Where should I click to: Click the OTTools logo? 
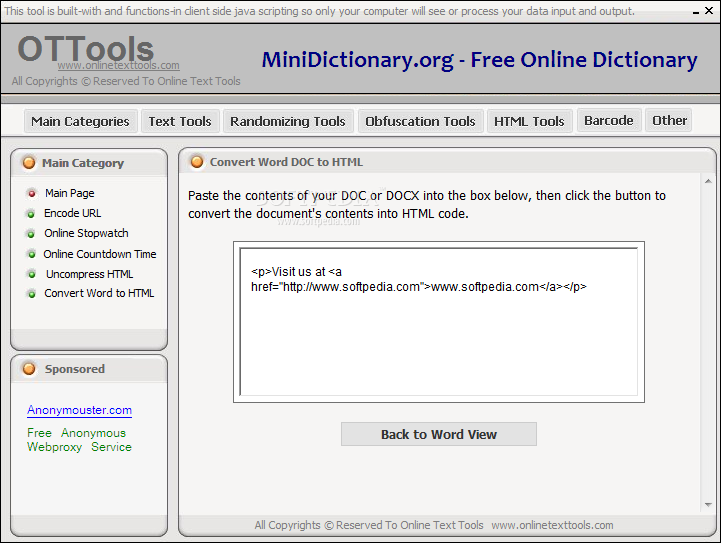coord(86,48)
